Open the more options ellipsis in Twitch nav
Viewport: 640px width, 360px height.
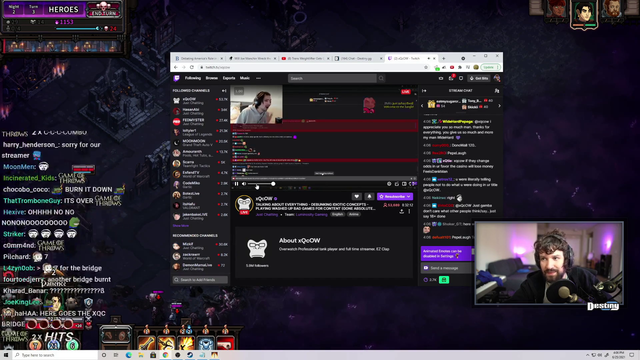pyautogui.click(x=258, y=78)
